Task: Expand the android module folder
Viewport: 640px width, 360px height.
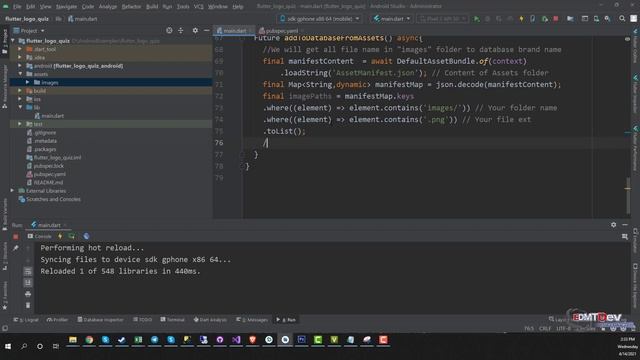Action: point(20,66)
